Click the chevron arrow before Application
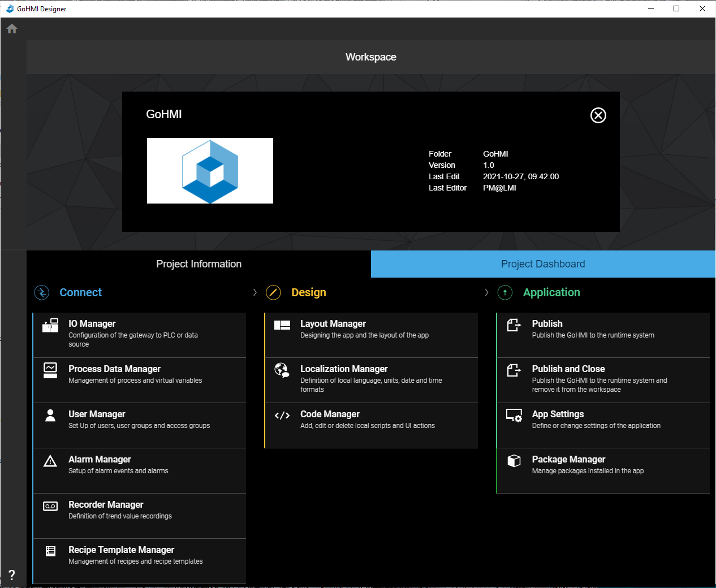 (x=486, y=292)
